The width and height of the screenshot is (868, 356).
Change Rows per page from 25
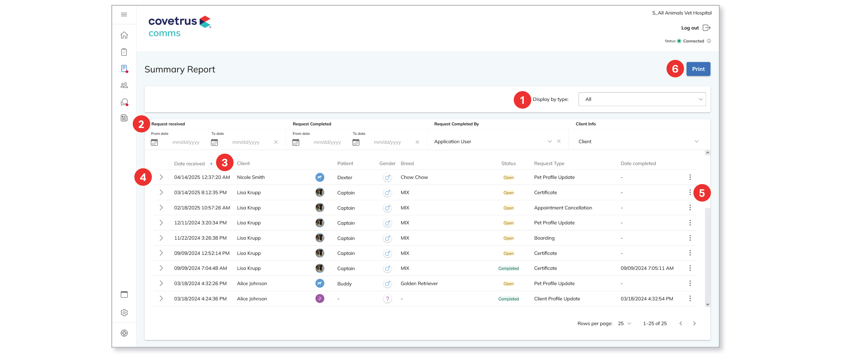624,323
